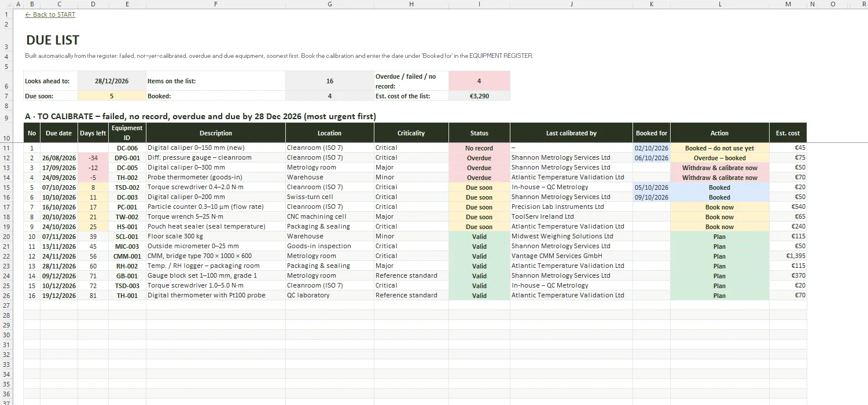The width and height of the screenshot is (868, 405).
Task: Select due date 10/12/2026
Action: pyautogui.click(x=59, y=286)
